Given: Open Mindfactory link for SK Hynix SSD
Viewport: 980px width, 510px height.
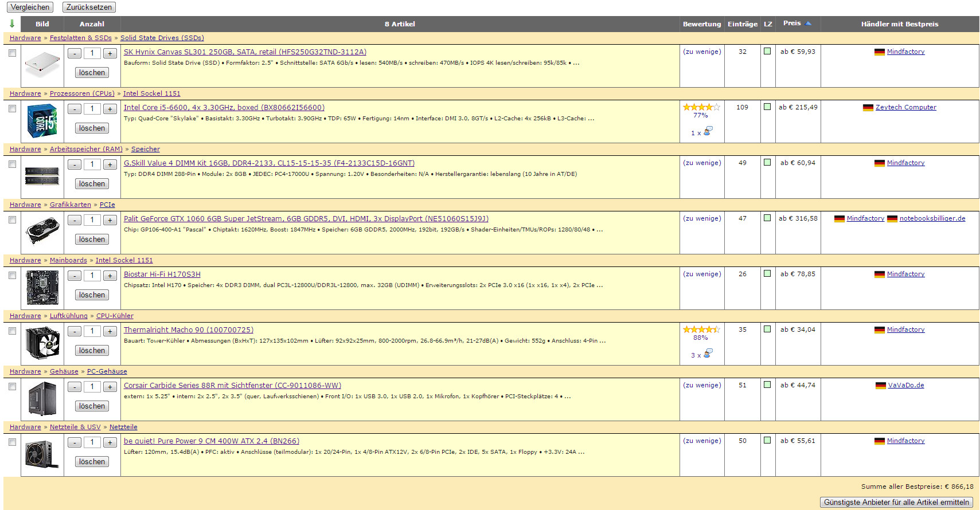Looking at the screenshot, I should click(906, 52).
